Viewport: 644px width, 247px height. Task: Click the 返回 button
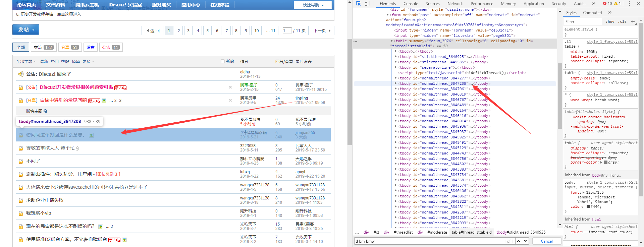click(x=153, y=30)
